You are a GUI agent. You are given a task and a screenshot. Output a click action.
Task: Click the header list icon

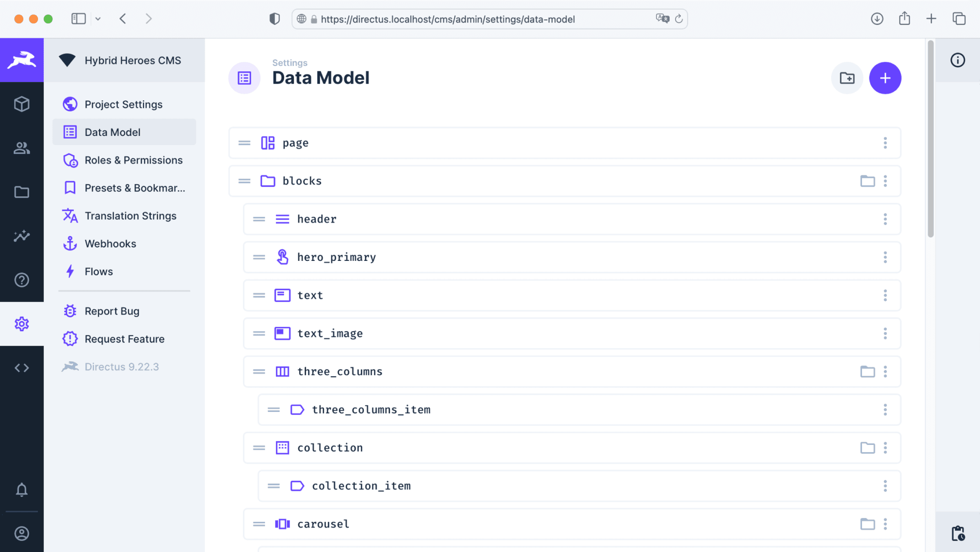tap(282, 218)
